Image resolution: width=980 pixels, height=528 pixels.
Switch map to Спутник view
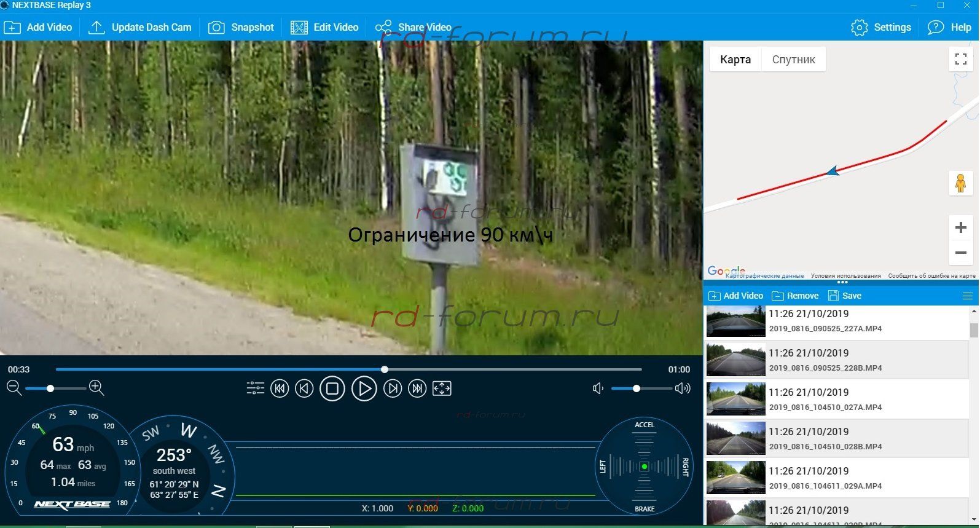point(793,60)
